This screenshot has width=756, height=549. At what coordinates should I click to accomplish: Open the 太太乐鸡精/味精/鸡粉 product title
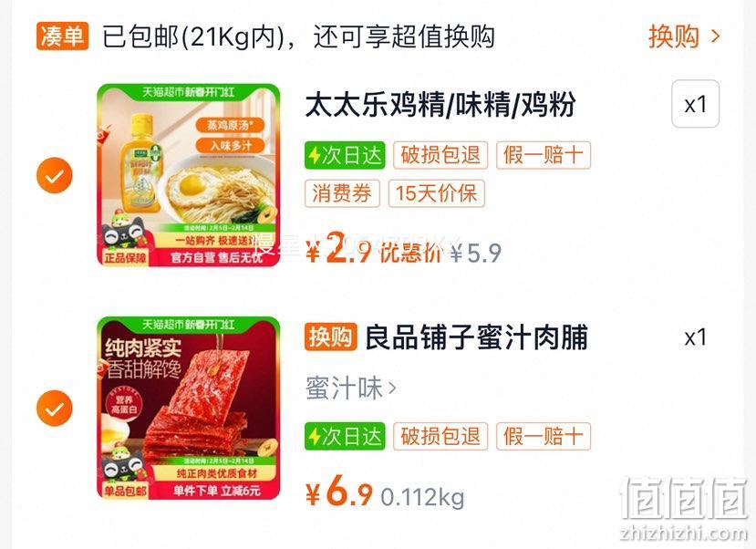click(440, 105)
